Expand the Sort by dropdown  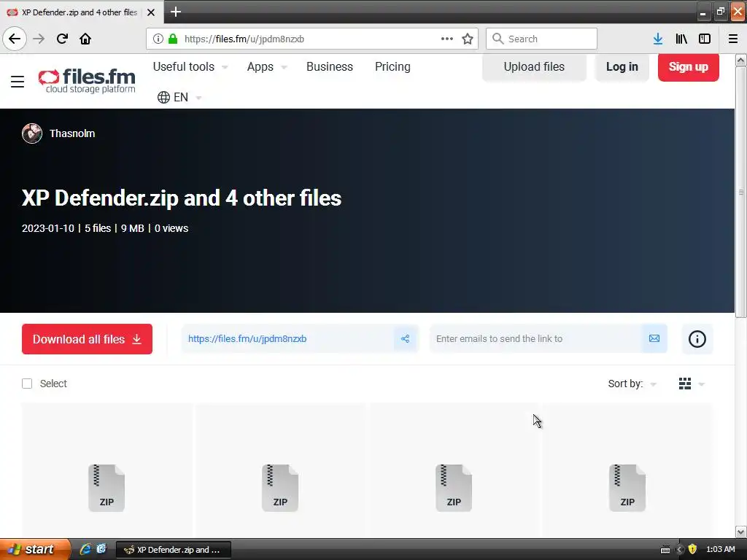point(632,384)
